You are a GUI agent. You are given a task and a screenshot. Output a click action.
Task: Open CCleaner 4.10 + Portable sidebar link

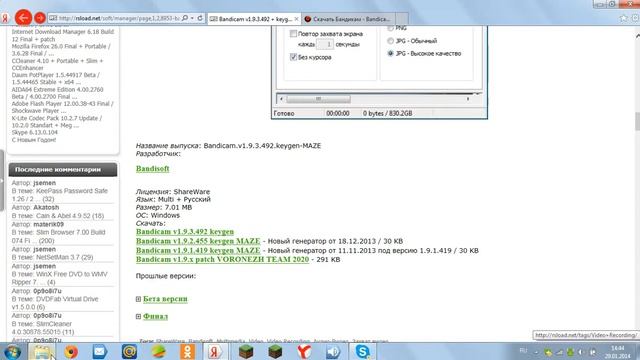point(58,64)
